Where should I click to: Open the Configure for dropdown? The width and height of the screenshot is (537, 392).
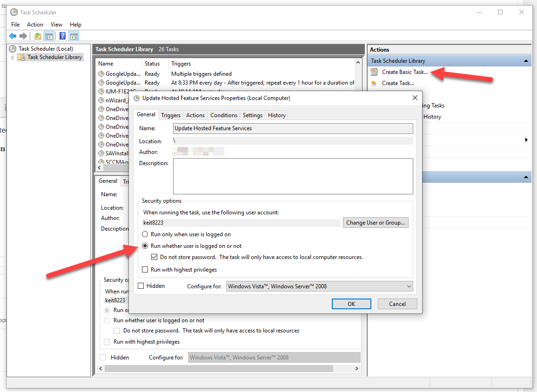(409, 286)
